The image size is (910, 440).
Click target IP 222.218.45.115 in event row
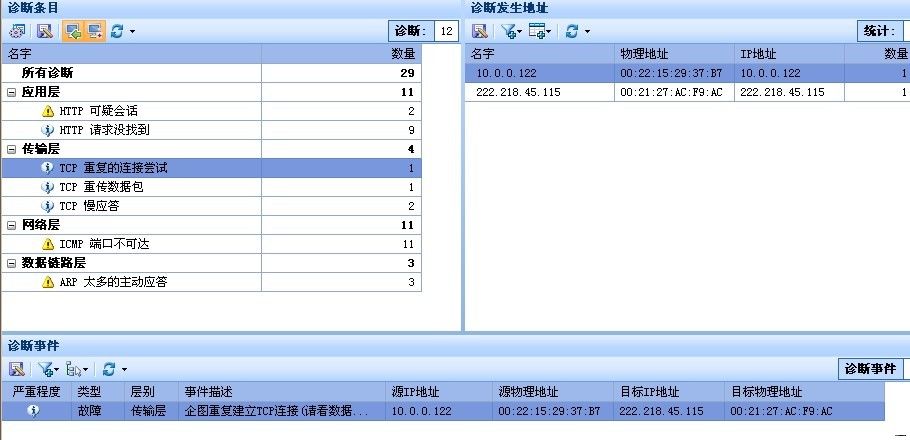click(661, 411)
